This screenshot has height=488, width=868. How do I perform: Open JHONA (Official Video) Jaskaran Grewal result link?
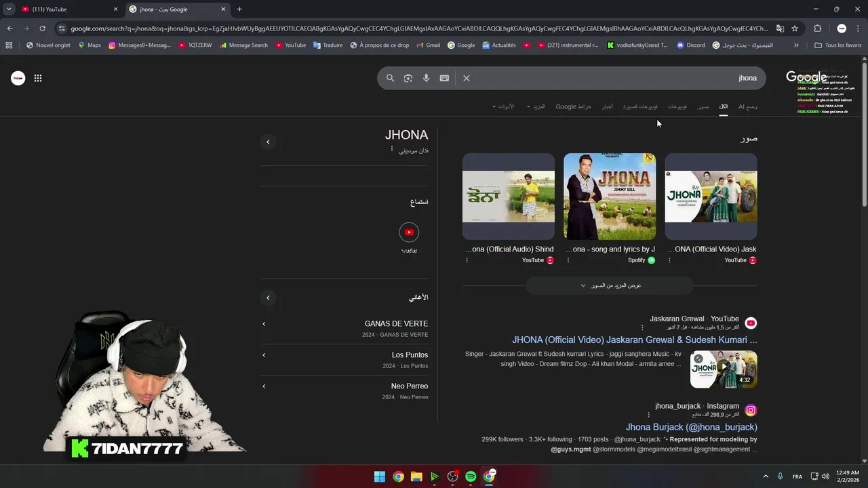pos(635,340)
